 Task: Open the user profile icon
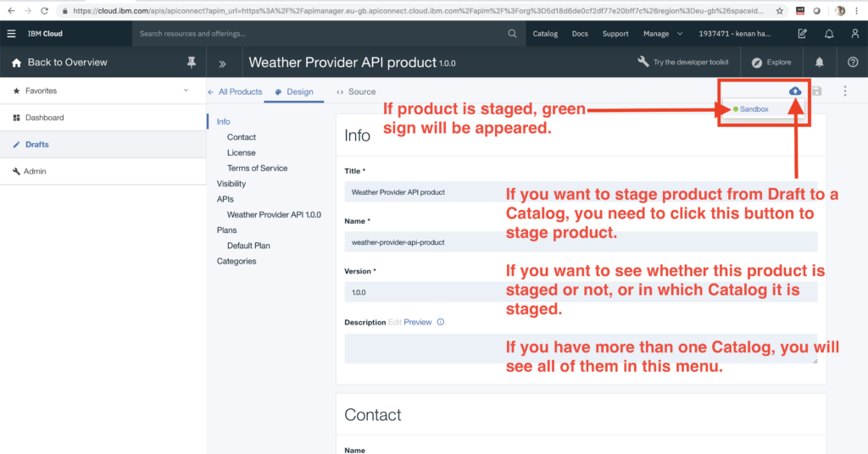click(854, 34)
